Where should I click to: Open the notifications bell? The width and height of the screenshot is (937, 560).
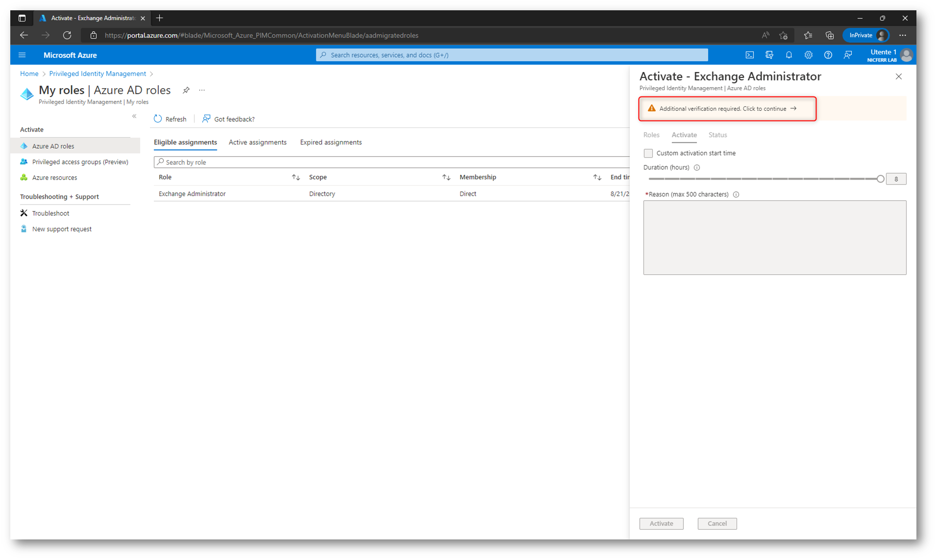(x=789, y=55)
